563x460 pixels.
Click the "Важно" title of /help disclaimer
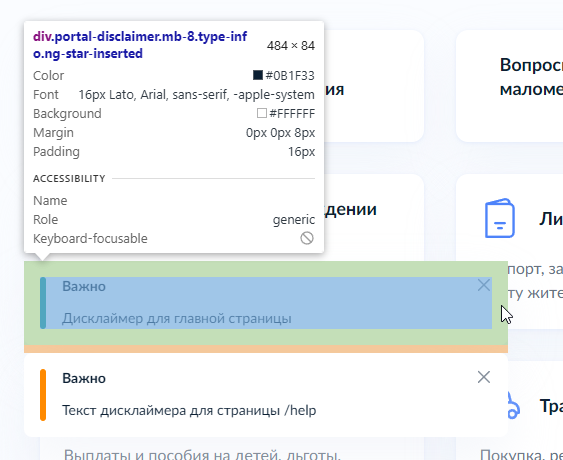click(x=84, y=378)
